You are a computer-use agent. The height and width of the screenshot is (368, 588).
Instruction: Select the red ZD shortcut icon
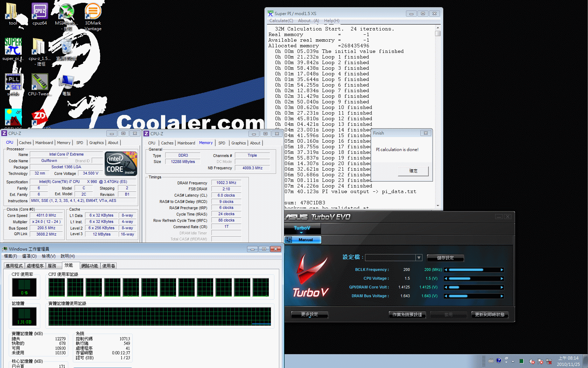40,117
